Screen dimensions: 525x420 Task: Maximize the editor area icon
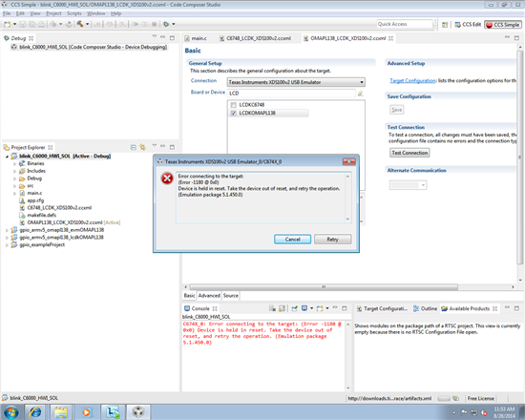pyautogui.click(x=516, y=38)
